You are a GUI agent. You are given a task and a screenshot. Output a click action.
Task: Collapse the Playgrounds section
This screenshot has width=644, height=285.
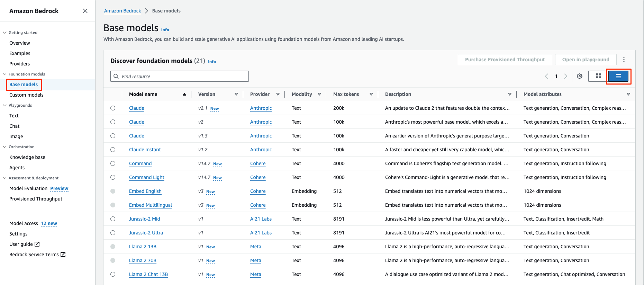4,105
